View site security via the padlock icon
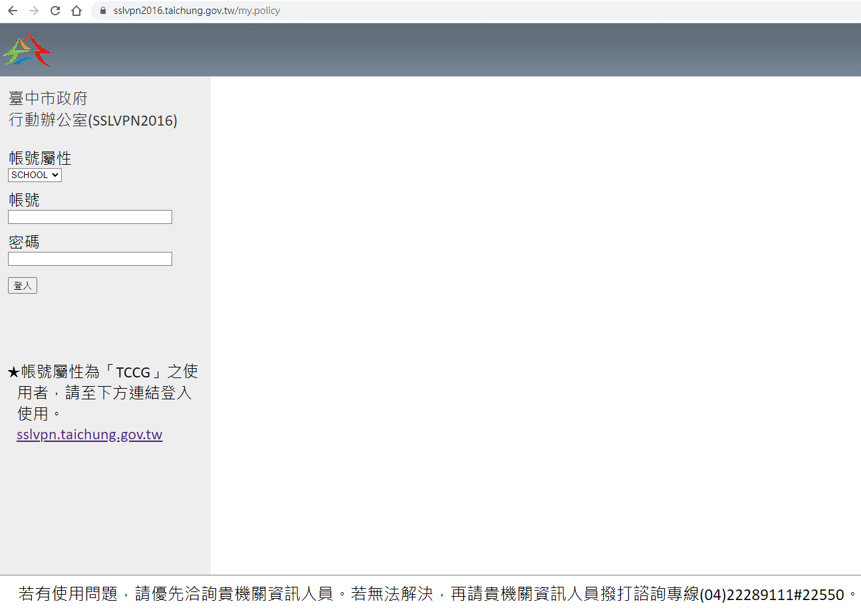The height and width of the screenshot is (616, 861). [102, 11]
